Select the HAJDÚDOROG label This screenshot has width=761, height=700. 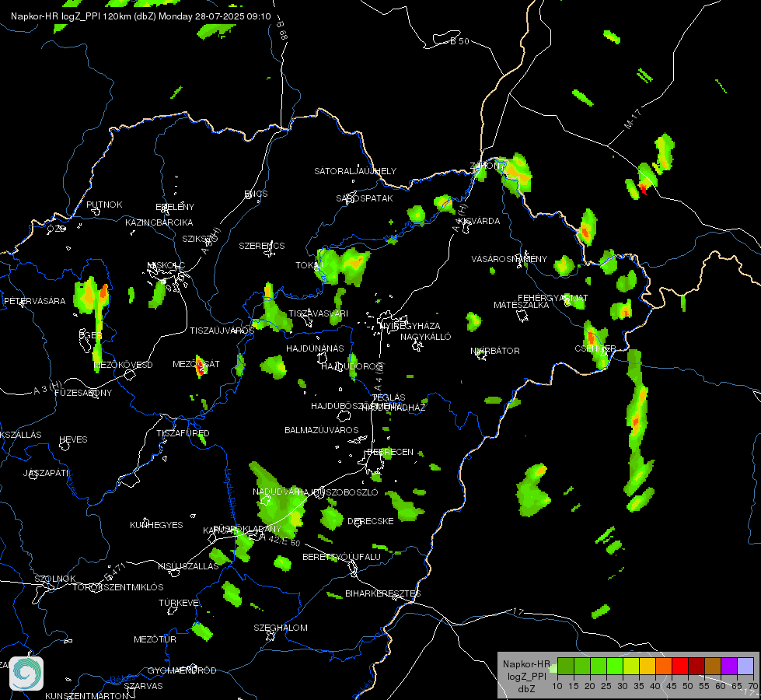point(352,366)
